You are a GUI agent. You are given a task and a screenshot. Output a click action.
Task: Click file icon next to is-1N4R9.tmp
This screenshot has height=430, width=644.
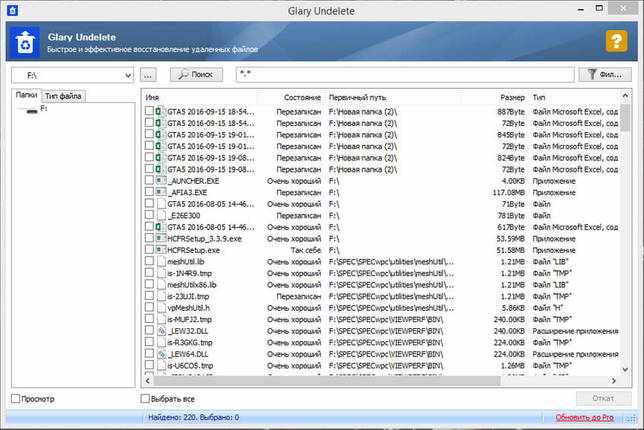point(161,273)
